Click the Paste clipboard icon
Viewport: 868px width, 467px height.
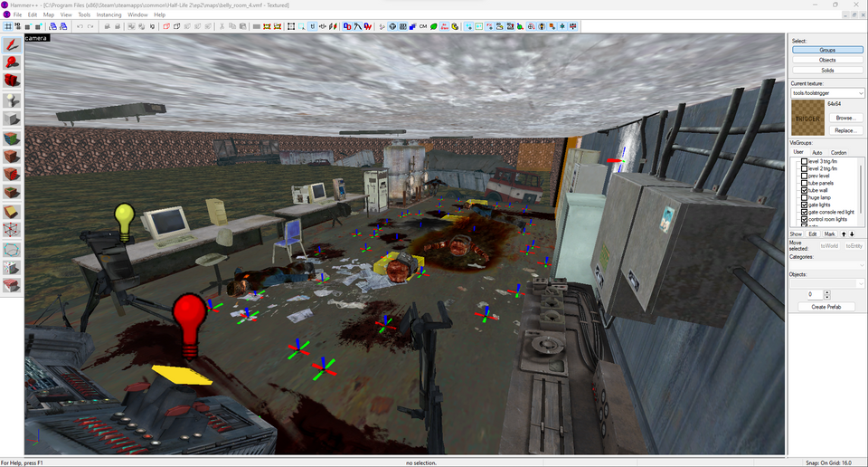[242, 26]
